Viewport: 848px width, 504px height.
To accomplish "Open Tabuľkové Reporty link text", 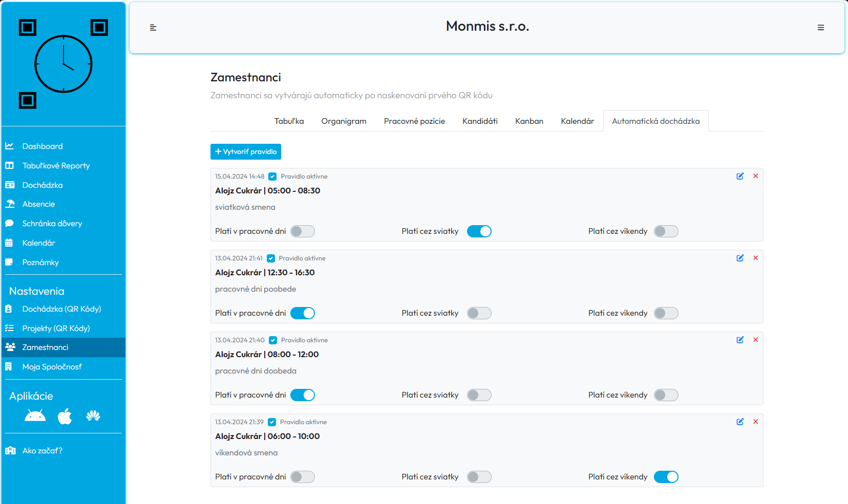I will [56, 166].
